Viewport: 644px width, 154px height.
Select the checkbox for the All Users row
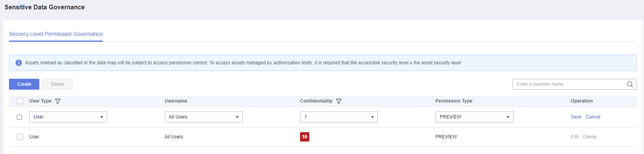click(x=20, y=137)
